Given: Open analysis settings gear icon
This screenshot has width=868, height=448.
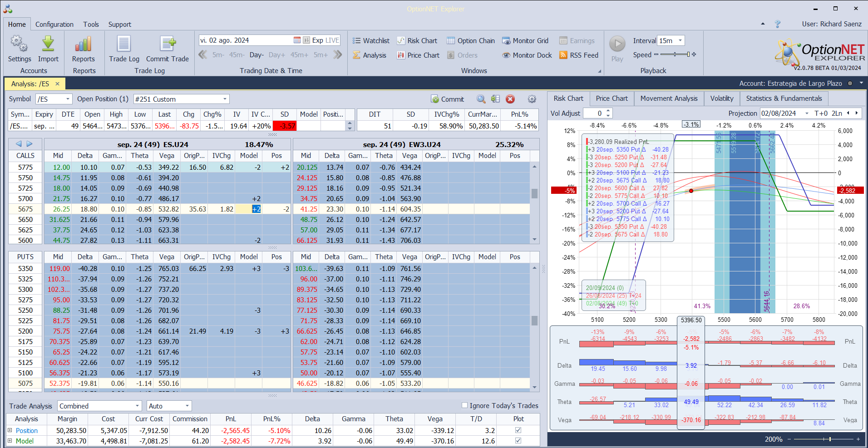Looking at the screenshot, I should pos(532,99).
